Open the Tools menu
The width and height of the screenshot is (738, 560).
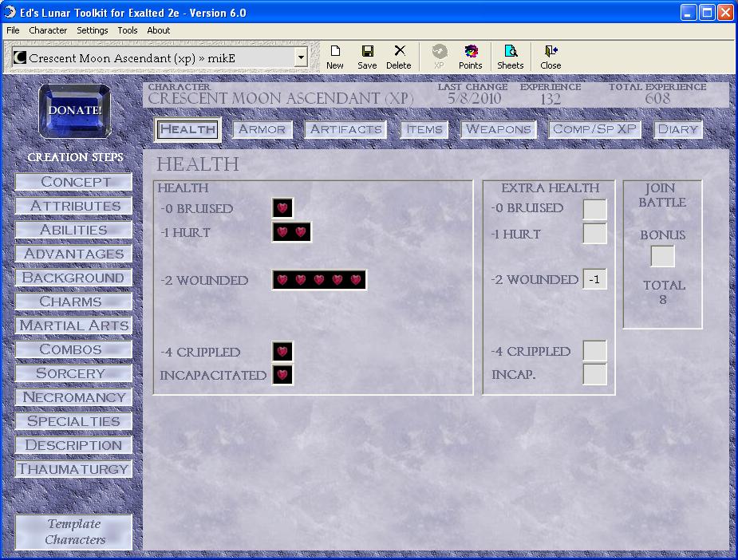(128, 30)
